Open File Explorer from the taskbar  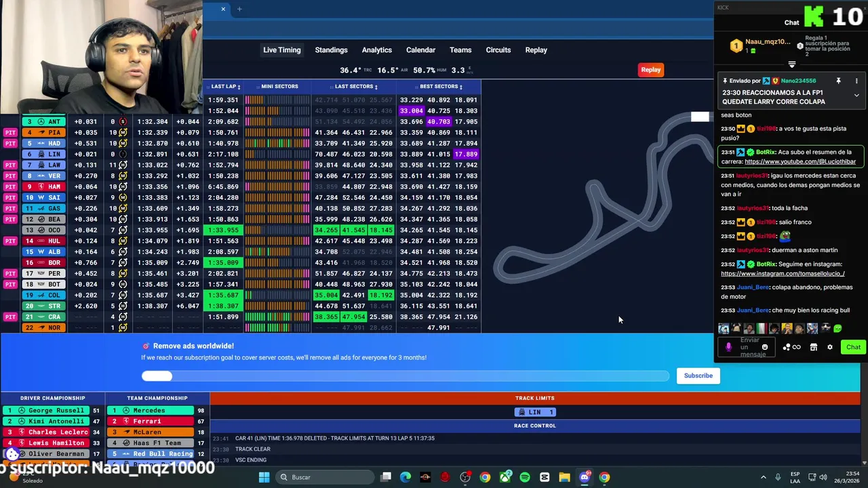[564, 477]
